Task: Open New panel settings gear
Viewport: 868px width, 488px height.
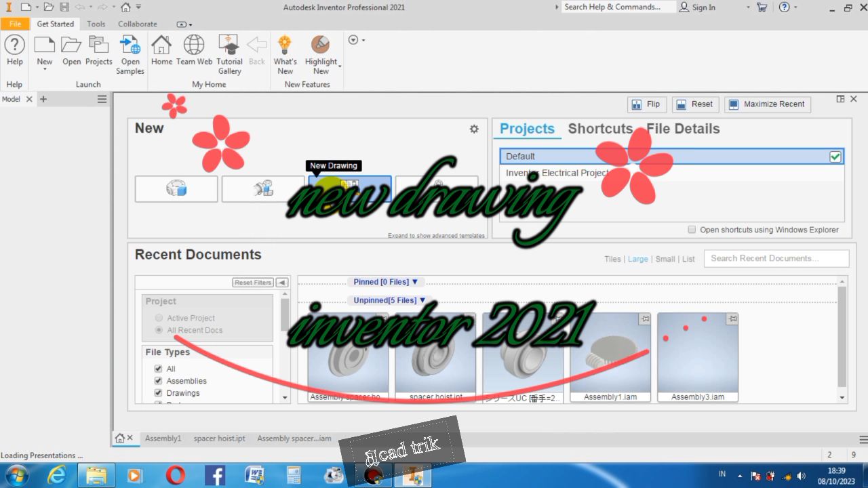Action: point(474,129)
